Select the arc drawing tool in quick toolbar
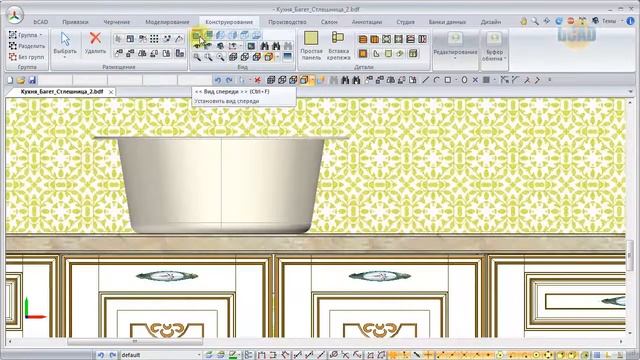This screenshot has height=360, width=640. point(436,80)
